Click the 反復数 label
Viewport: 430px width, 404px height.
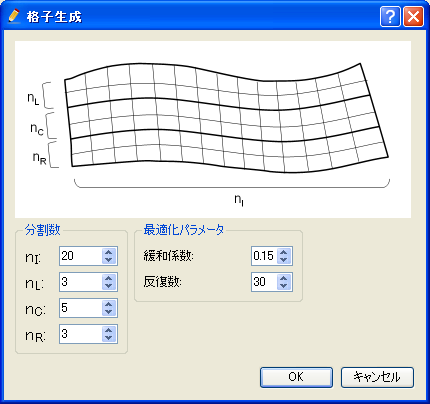[162, 282]
